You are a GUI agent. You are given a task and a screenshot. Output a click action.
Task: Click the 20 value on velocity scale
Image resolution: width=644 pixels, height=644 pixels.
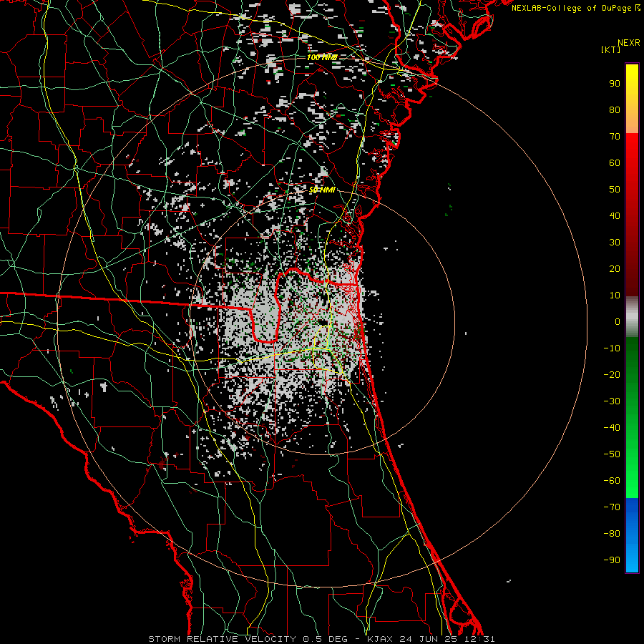[x=615, y=269]
